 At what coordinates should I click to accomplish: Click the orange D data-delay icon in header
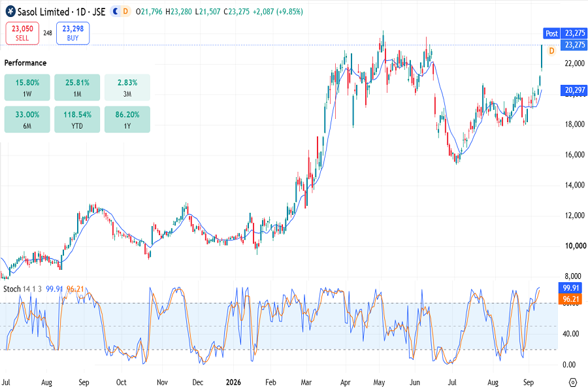[x=125, y=12]
